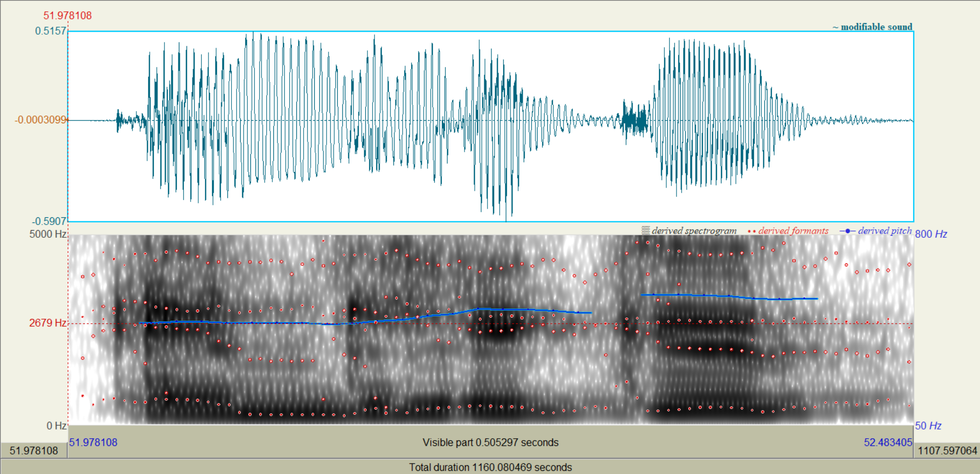Click the 5000 Hz spectrogram maximum label
Screen dimensions: 980x474
pyautogui.click(x=48, y=234)
